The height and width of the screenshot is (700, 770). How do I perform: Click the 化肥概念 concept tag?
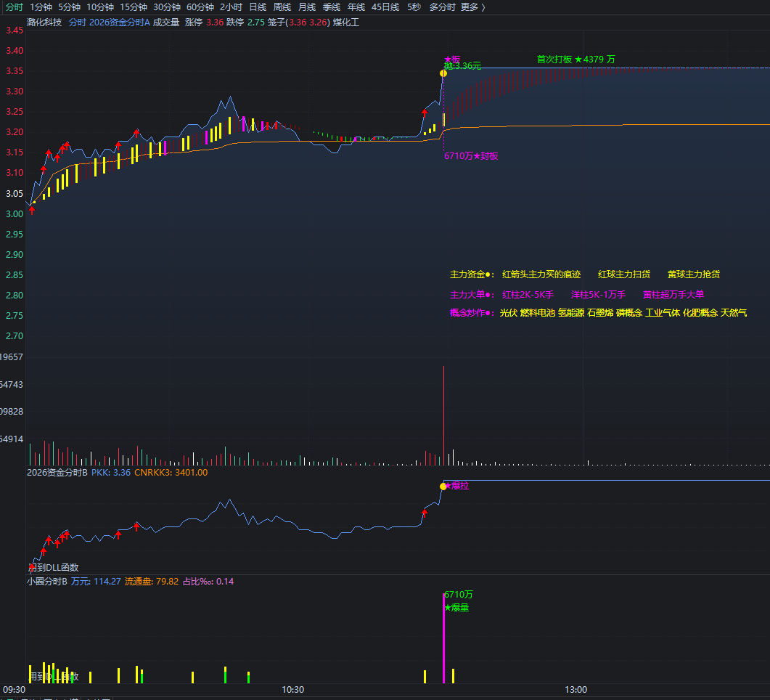pos(700,312)
